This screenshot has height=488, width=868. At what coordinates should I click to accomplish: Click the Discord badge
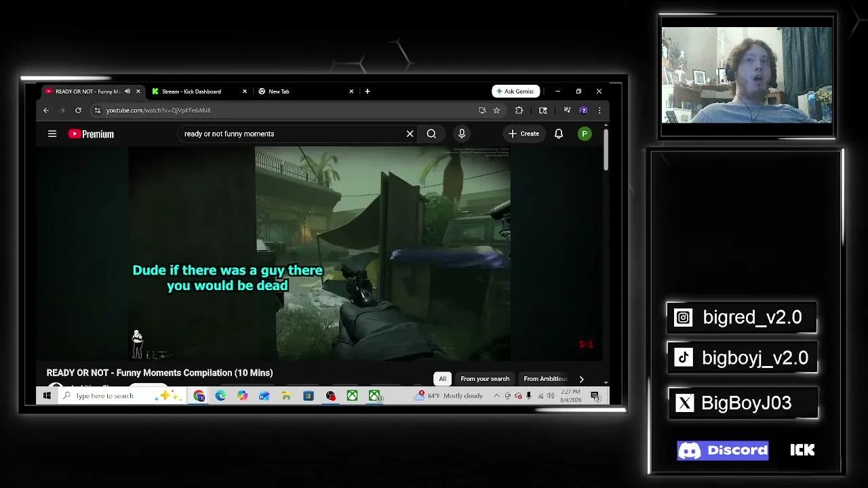pos(723,451)
